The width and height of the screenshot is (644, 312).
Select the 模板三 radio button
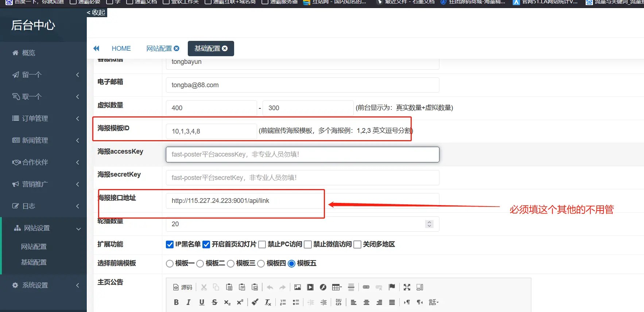[x=230, y=263]
